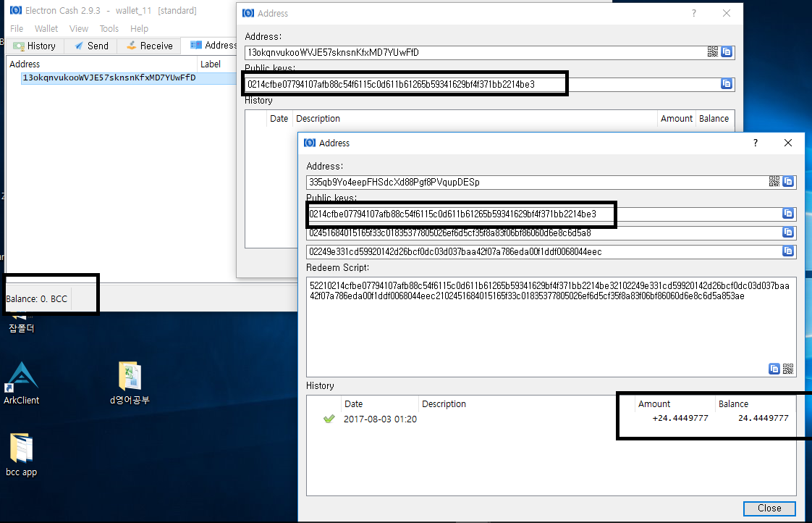Viewport: 812px width, 523px height.
Task: Copy first public key 0214cfbe in front window
Action: tap(788, 214)
